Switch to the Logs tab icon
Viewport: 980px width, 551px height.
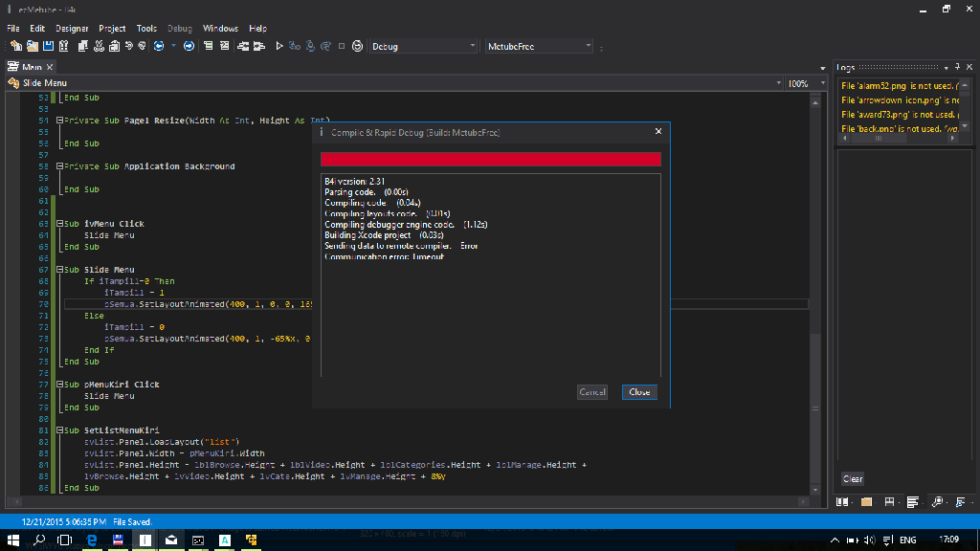(x=913, y=501)
